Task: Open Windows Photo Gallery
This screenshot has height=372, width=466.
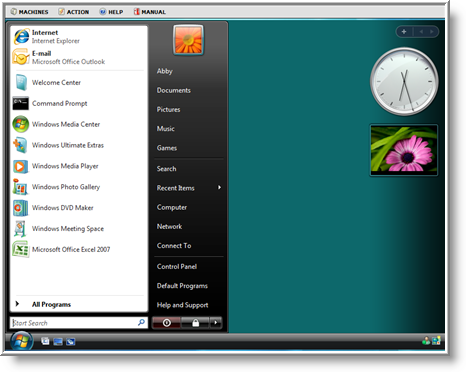Action: (x=79, y=187)
